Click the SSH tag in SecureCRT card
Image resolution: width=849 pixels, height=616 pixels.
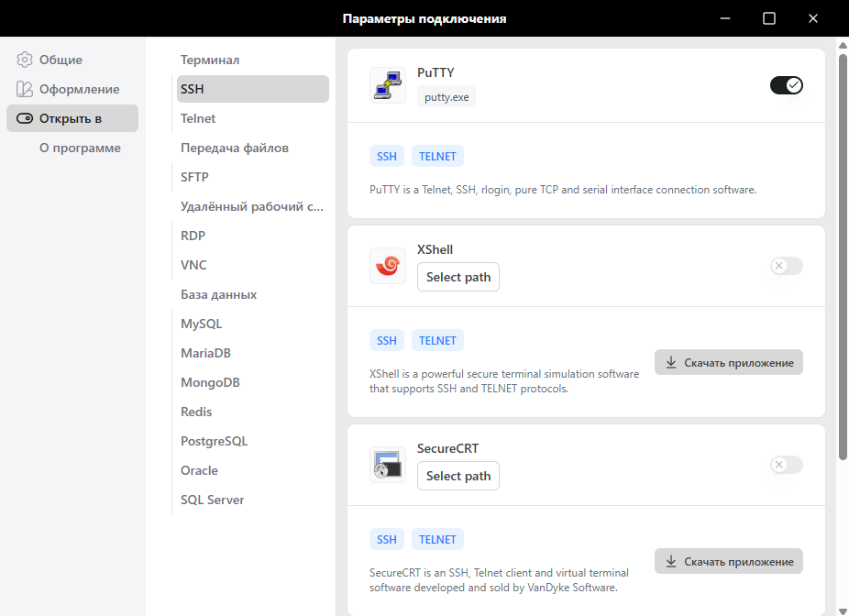[387, 539]
